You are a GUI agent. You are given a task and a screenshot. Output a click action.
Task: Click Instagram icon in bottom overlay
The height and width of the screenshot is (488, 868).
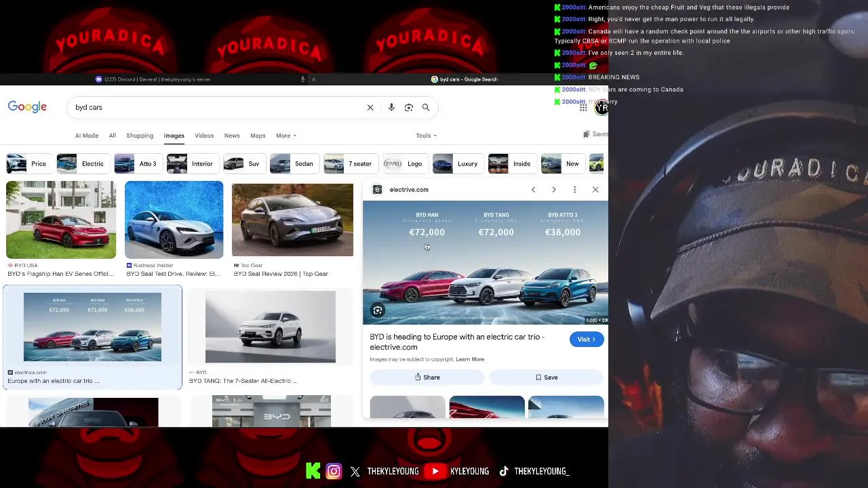point(334,471)
